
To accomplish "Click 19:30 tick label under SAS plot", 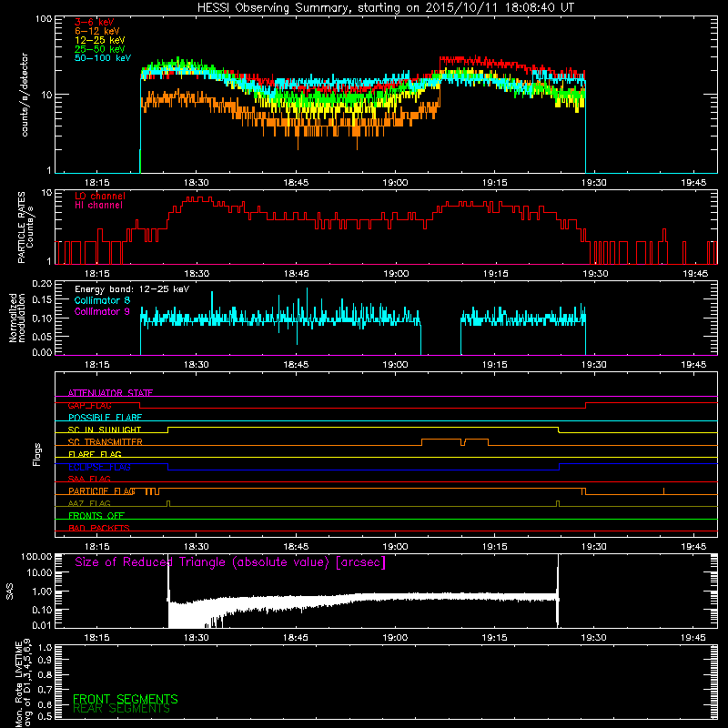I will 594,638.
